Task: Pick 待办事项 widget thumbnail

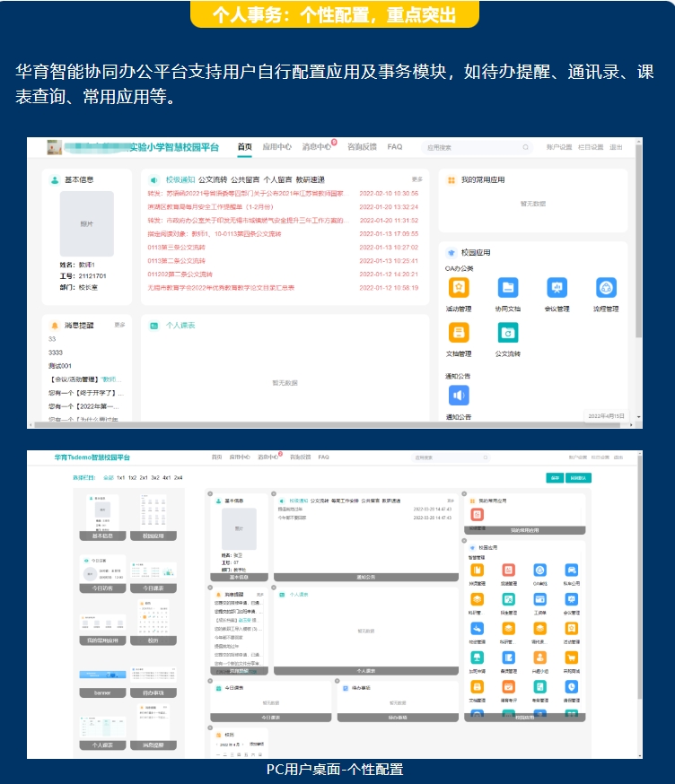Action: (x=153, y=682)
